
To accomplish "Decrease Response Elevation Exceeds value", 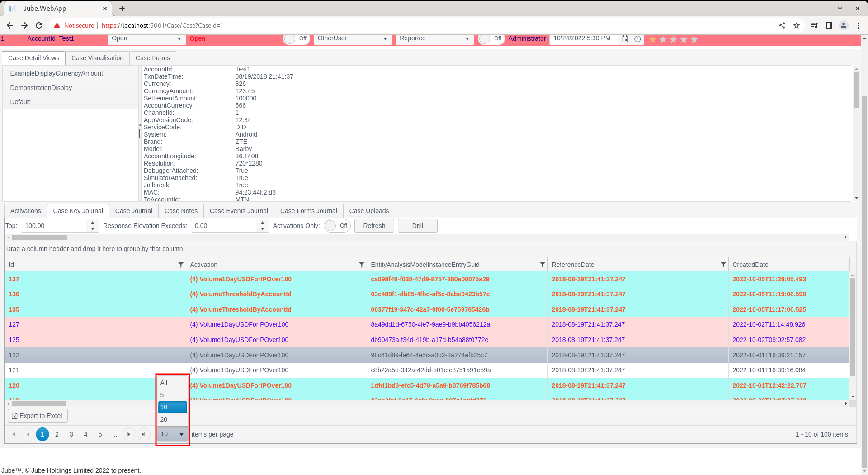I will pos(262,229).
